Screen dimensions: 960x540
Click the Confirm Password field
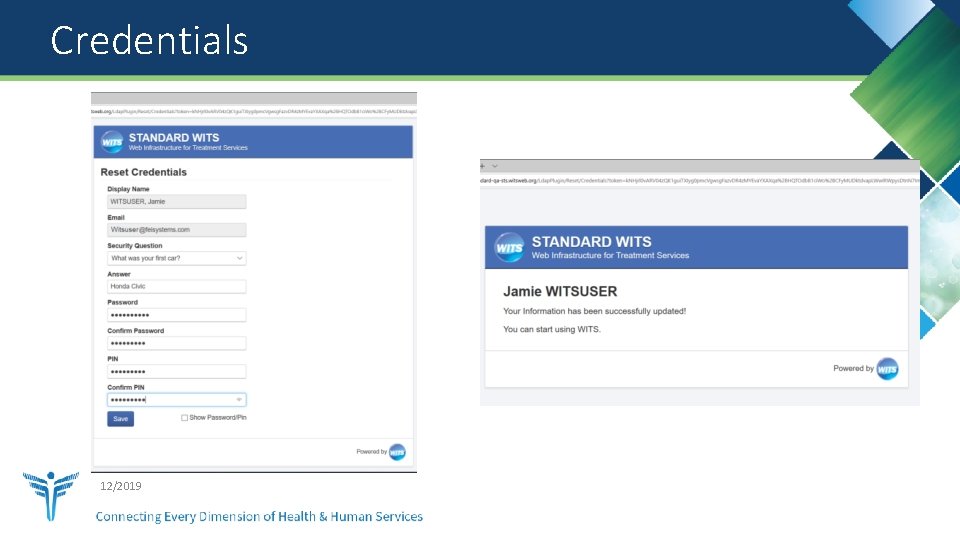(176, 343)
